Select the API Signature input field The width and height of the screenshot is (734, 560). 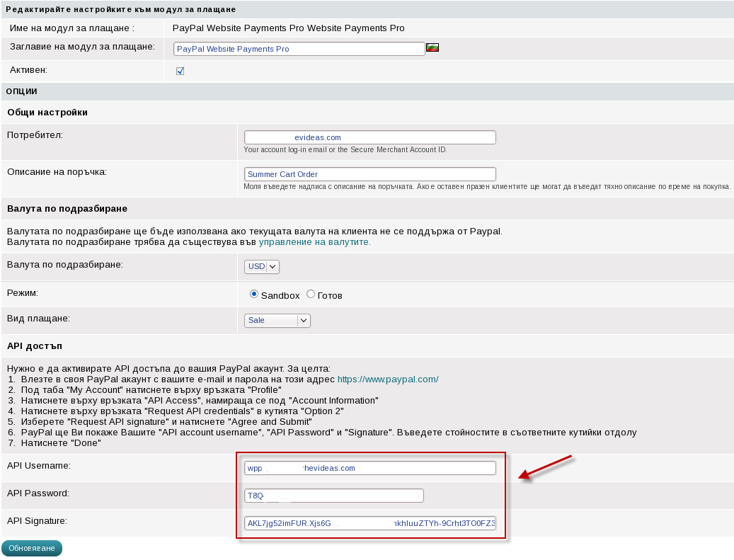(x=369, y=524)
